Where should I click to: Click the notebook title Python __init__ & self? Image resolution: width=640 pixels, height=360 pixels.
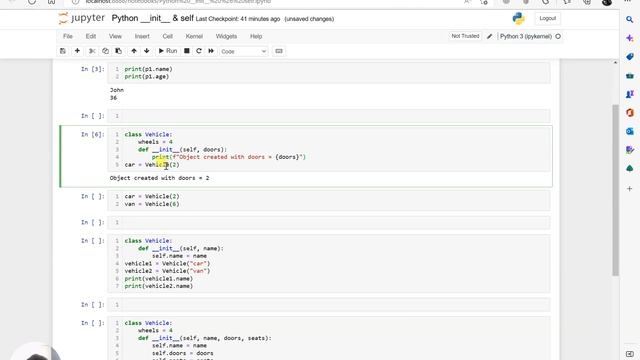tap(153, 18)
